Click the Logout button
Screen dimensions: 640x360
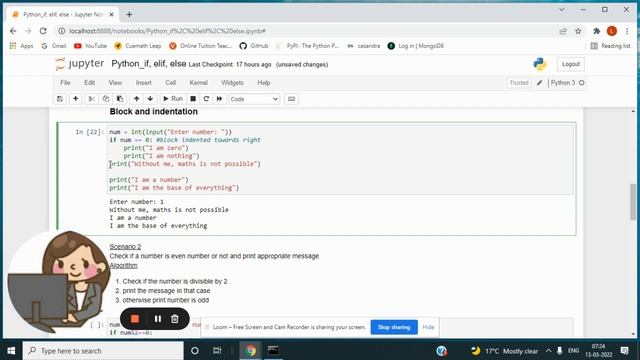pyautogui.click(x=571, y=64)
